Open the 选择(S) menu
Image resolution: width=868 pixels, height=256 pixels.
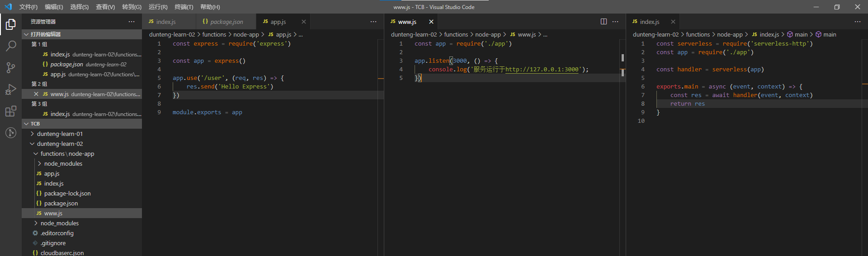click(80, 7)
